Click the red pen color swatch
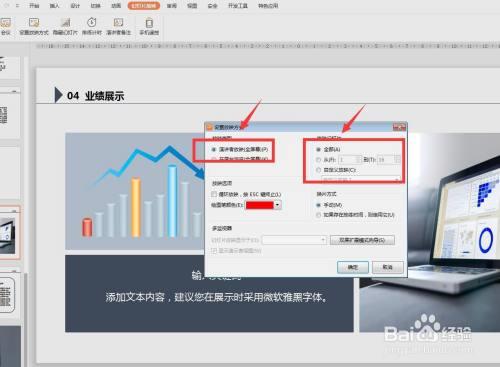The image size is (500, 367). click(260, 205)
